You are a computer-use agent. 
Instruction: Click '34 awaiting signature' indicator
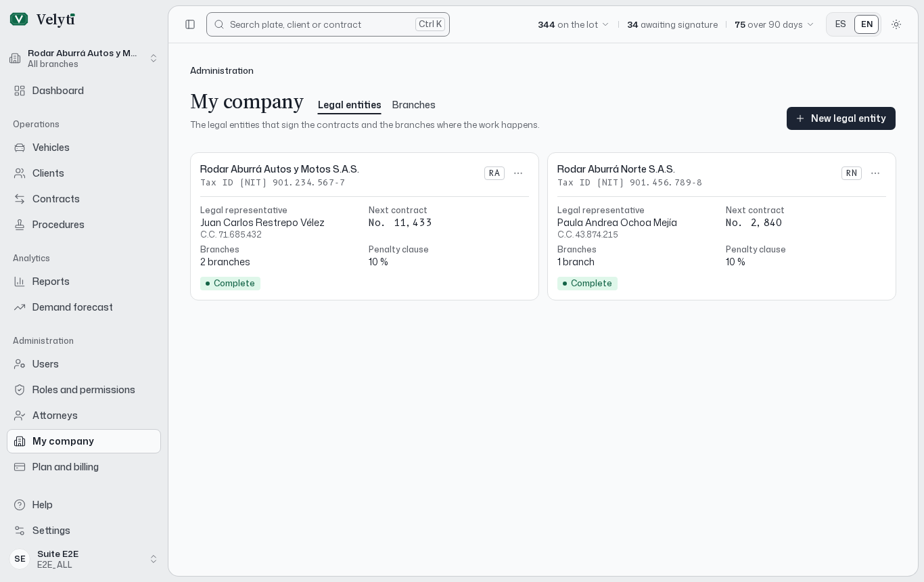point(672,24)
